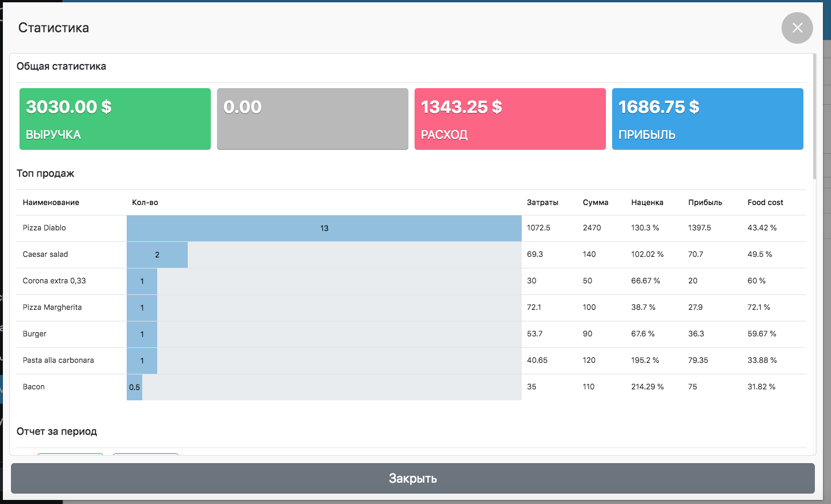Click the Caesar salad quantity bar
This screenshot has height=504, width=831.
[157, 255]
